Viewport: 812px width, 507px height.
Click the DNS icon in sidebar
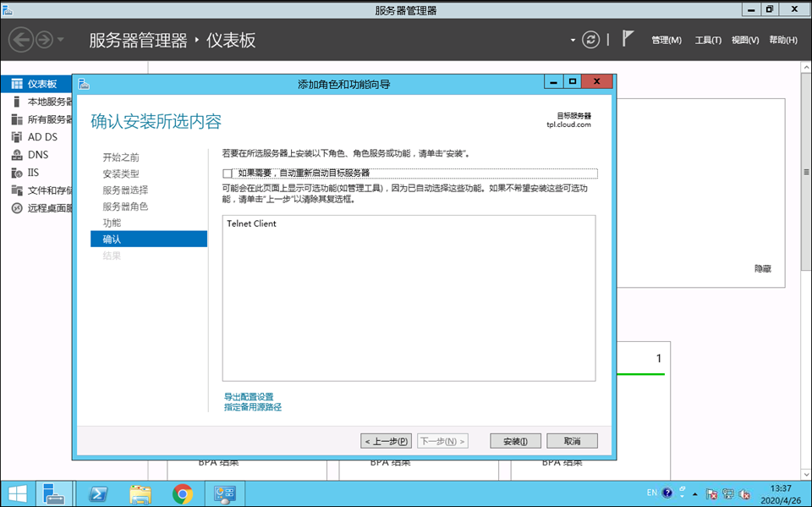(17, 155)
